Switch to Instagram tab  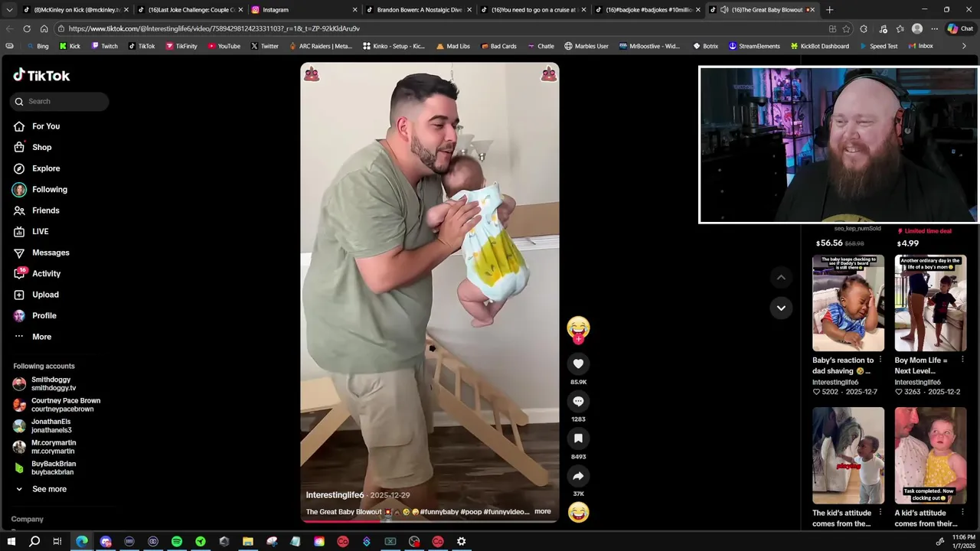coord(305,10)
